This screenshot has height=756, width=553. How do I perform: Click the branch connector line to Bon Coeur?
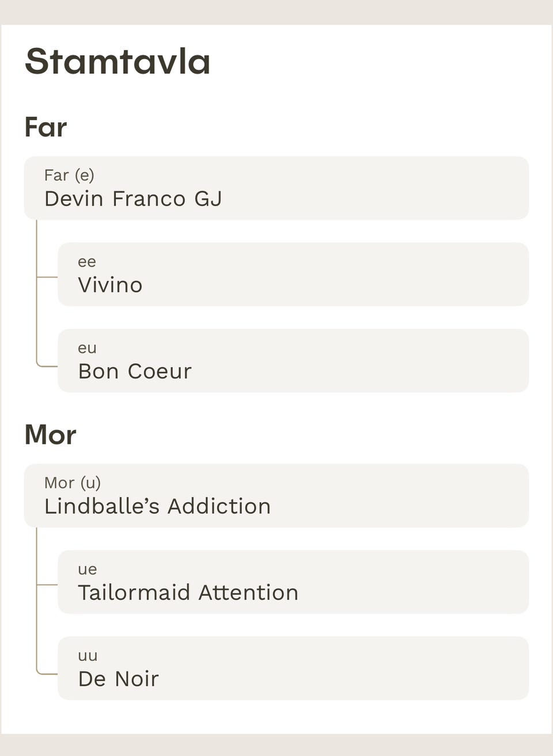(x=47, y=366)
